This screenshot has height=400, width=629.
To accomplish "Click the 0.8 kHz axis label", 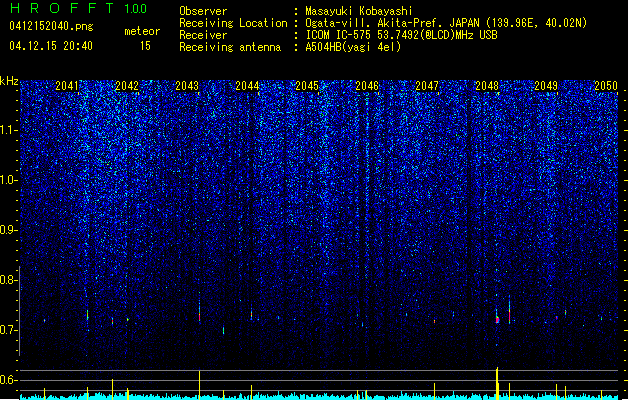I will 9,280.
